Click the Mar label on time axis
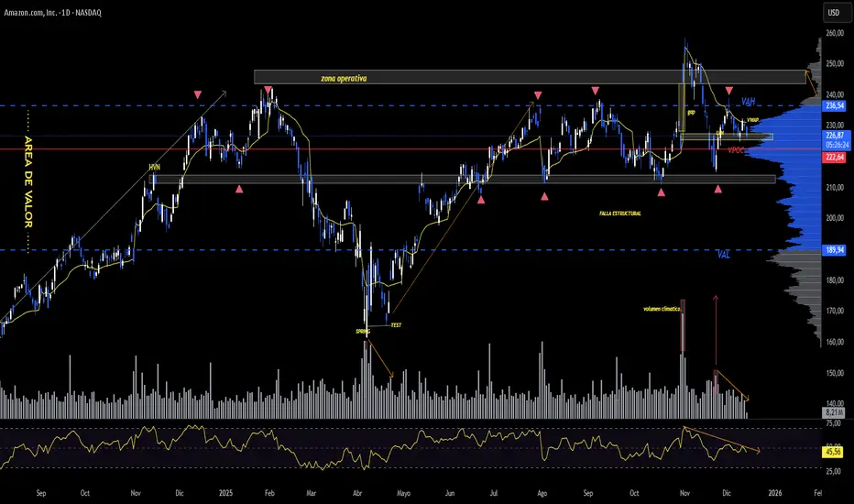Image resolution: width=854 pixels, height=504 pixels. (311, 493)
